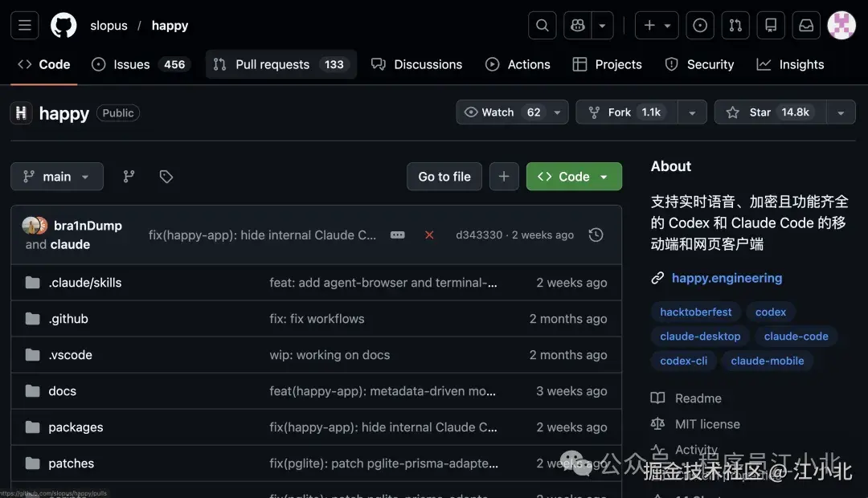Open your issues icon in header
This screenshot has height=498, width=868.
(x=700, y=26)
